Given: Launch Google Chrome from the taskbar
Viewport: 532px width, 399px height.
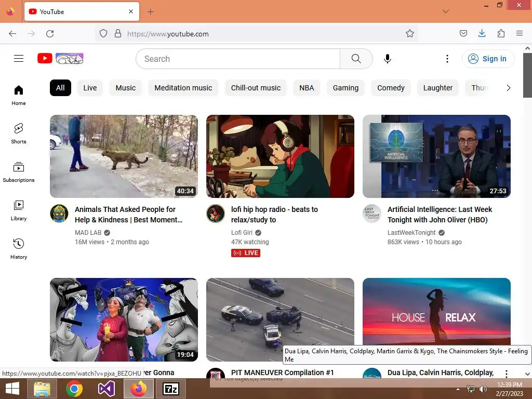Looking at the screenshot, I should (x=74, y=389).
